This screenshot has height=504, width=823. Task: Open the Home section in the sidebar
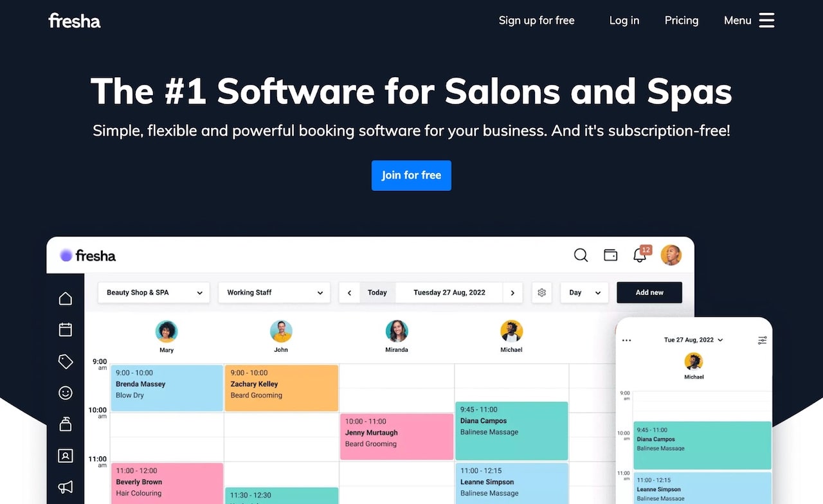[x=65, y=298]
